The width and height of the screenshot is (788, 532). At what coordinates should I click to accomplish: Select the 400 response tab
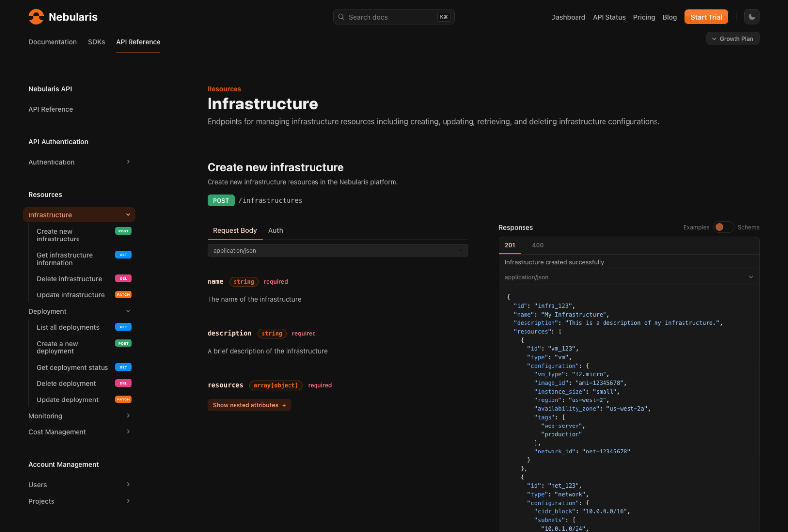(538, 245)
